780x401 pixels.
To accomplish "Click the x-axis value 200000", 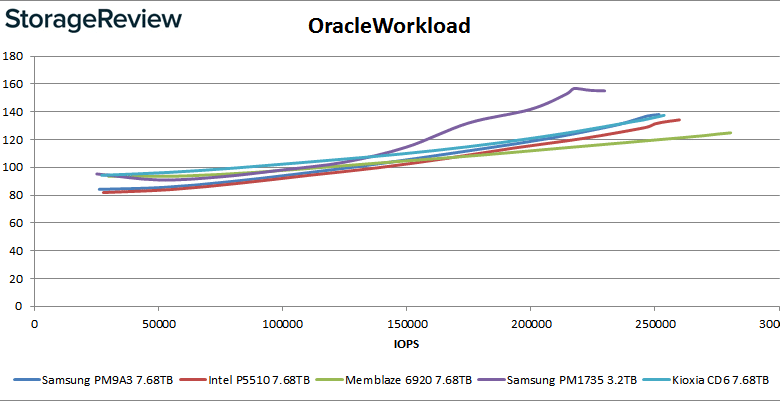I will (x=530, y=324).
